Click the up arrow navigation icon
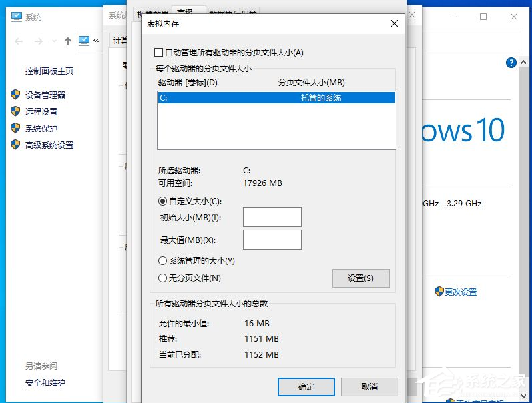532x403 pixels. tap(68, 41)
